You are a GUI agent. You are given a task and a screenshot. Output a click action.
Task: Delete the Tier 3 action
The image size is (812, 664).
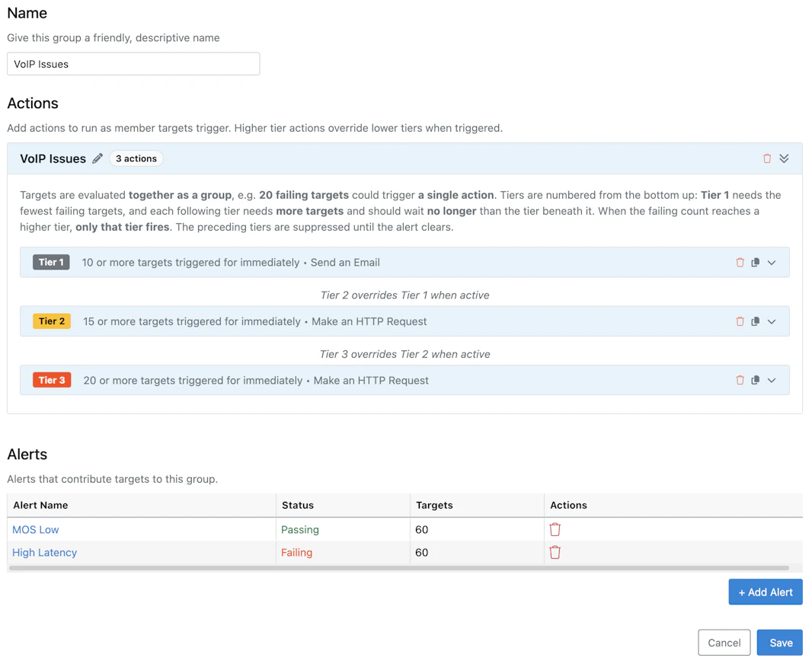click(740, 381)
